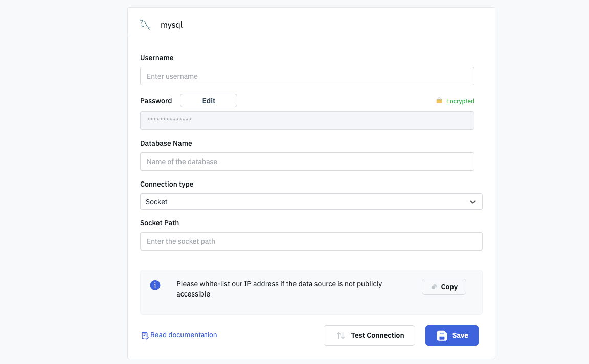The width and height of the screenshot is (589, 364).
Task: Click the MySQL dolphin logo icon
Action: pos(145,25)
